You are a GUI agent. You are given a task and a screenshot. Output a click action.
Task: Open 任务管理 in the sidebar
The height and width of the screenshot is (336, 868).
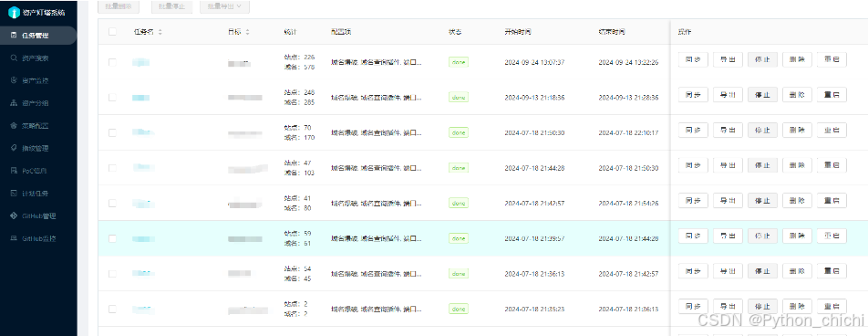38,36
